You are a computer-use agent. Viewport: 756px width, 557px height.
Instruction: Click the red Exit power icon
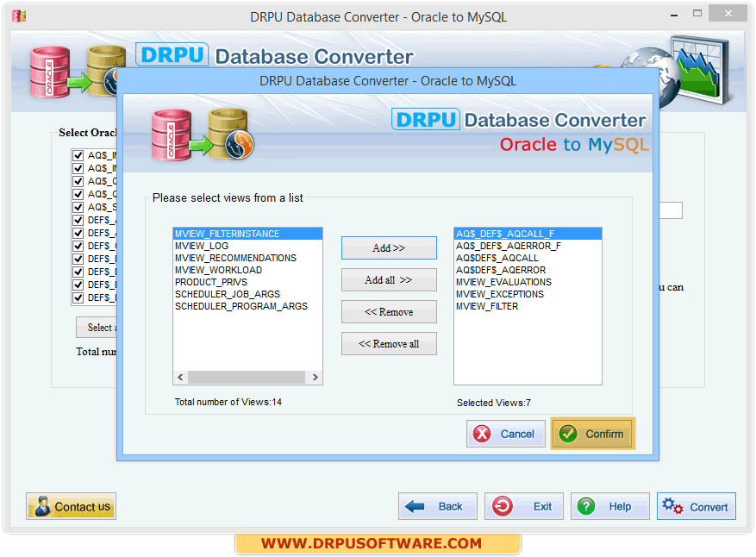tap(503, 506)
